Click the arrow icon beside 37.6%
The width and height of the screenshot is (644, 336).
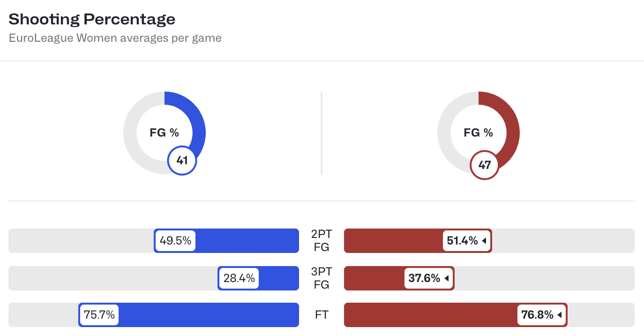447,278
